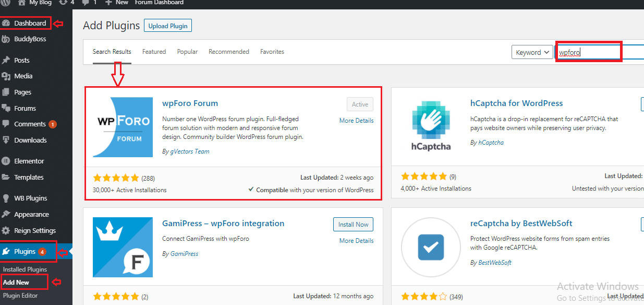Click 'Last Updated: 12 months ago' text
This screenshot has height=305, width=644.
point(333,296)
